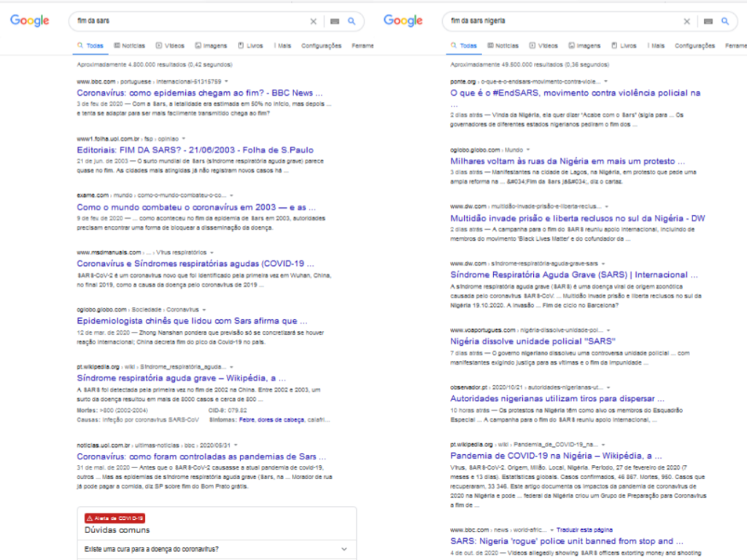Clear the 'fim da sars' search query
The image size is (747, 560).
click(314, 21)
